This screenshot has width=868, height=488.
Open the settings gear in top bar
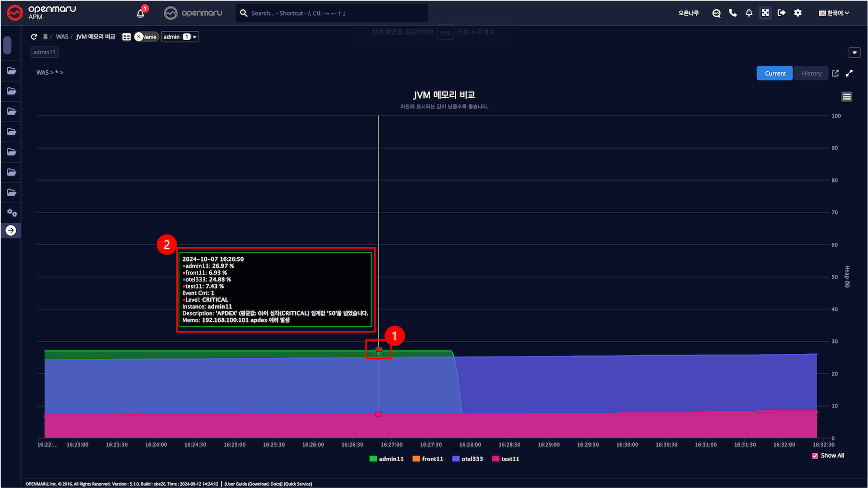[x=798, y=13]
